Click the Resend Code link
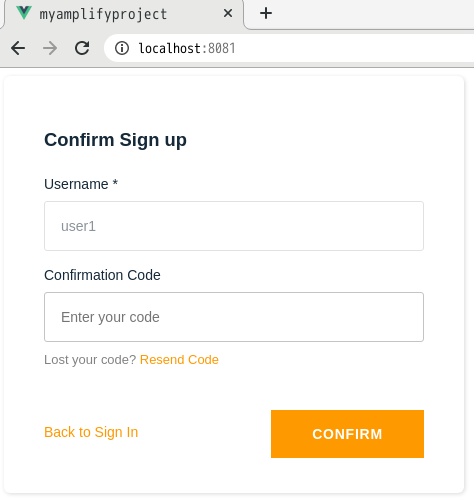Screen dimensions: 474x504 (x=179, y=360)
